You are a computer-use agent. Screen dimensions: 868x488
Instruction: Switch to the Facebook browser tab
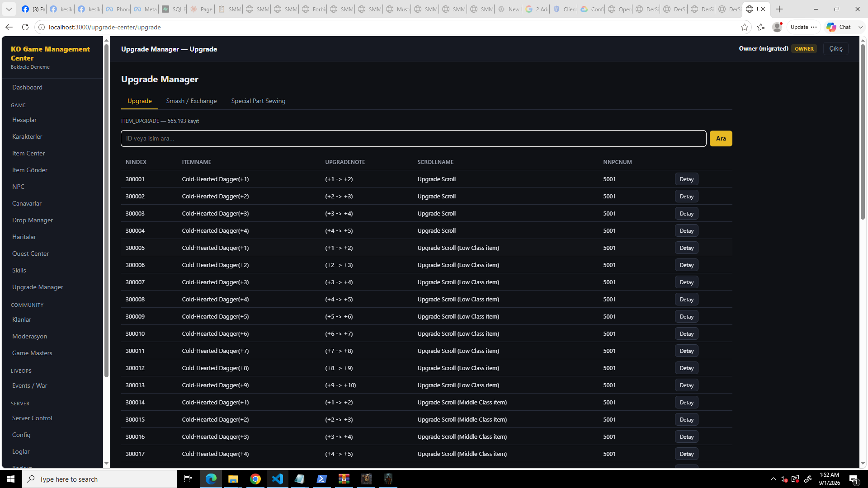(x=33, y=9)
